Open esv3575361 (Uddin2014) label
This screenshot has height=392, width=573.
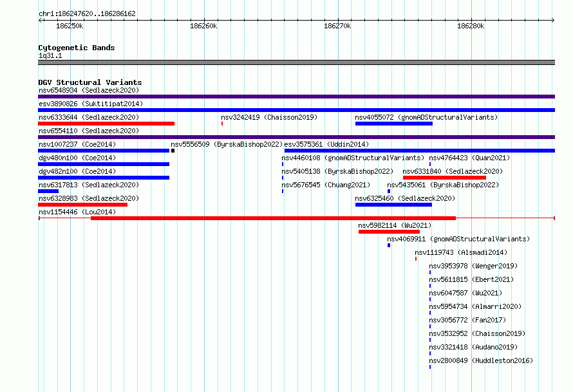pyautogui.click(x=326, y=144)
